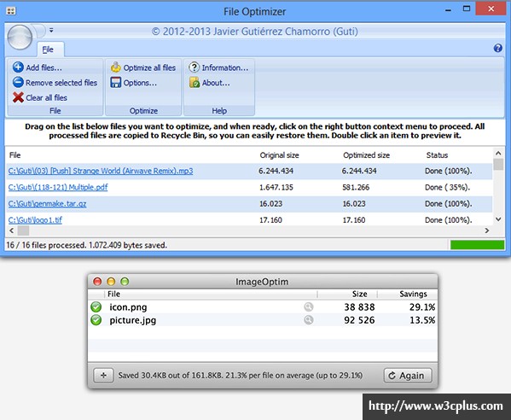Image resolution: width=511 pixels, height=420 pixels.
Task: Click the Optimize all files icon
Action: [116, 67]
